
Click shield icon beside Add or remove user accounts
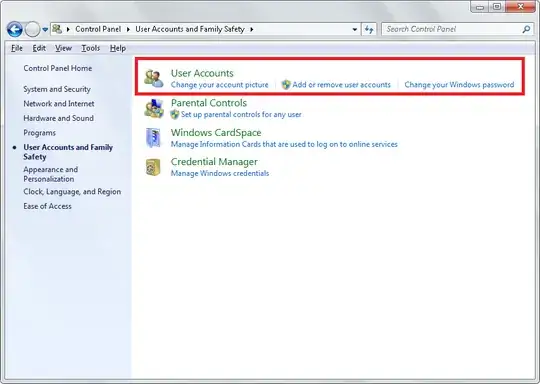tap(286, 85)
